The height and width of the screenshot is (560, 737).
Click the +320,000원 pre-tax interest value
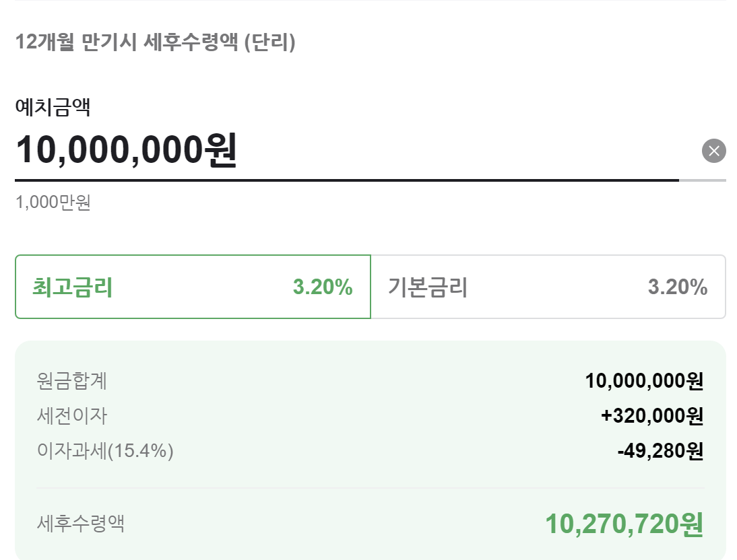(652, 416)
